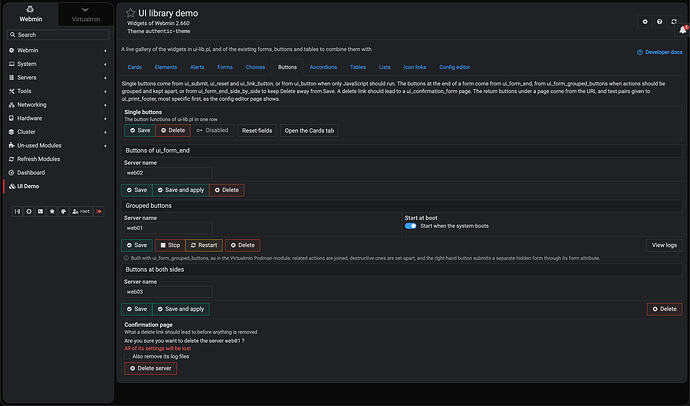Check Also remove its log files
The width and height of the screenshot is (690, 406).
[x=128, y=357]
